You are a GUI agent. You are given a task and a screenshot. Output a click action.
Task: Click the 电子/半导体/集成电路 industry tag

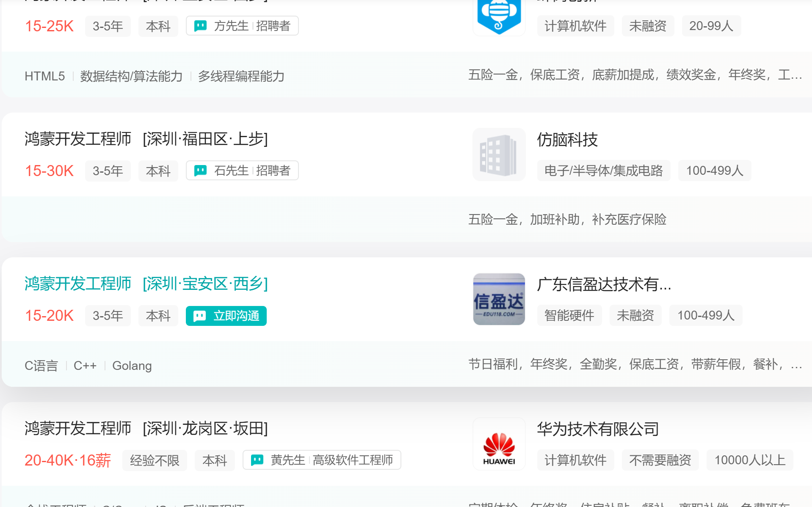click(604, 171)
